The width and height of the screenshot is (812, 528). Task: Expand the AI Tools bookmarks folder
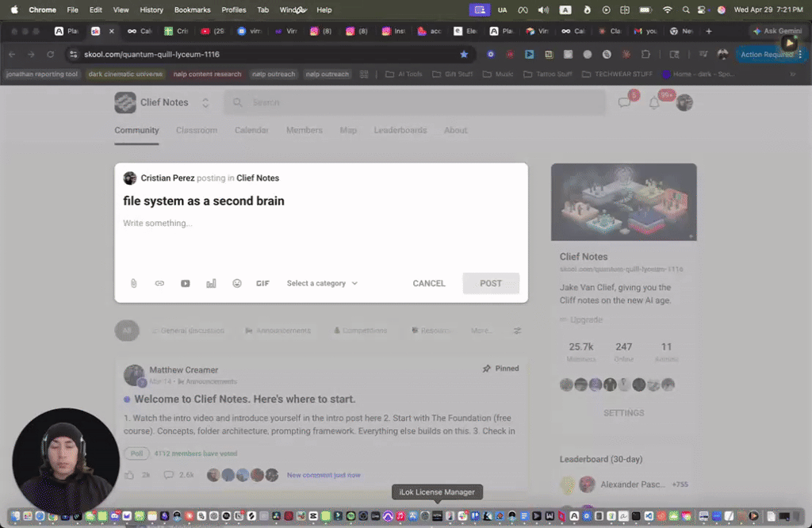[x=404, y=74]
